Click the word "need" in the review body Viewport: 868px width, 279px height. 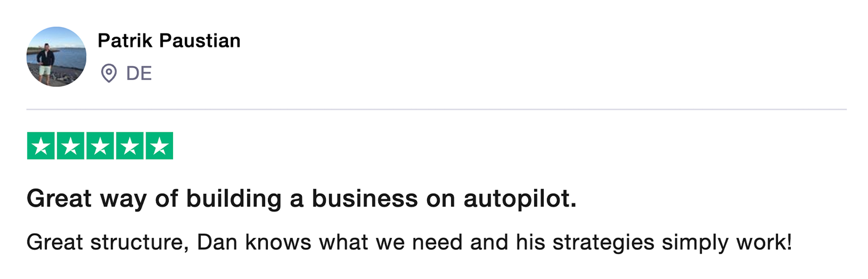pyautogui.click(x=437, y=242)
